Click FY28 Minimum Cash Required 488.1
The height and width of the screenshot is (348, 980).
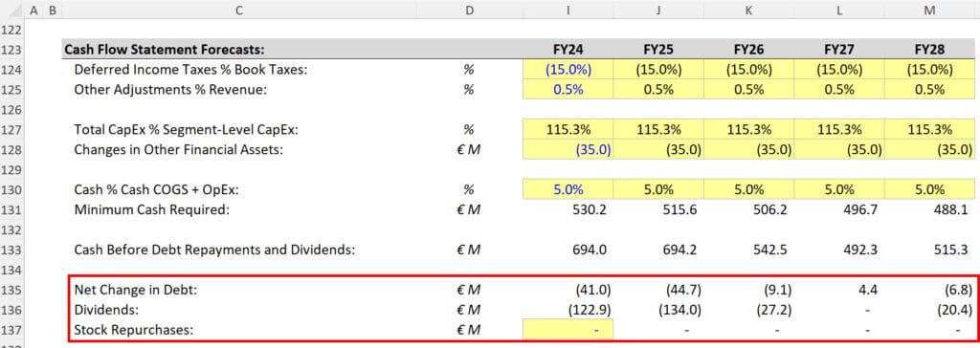tap(951, 210)
